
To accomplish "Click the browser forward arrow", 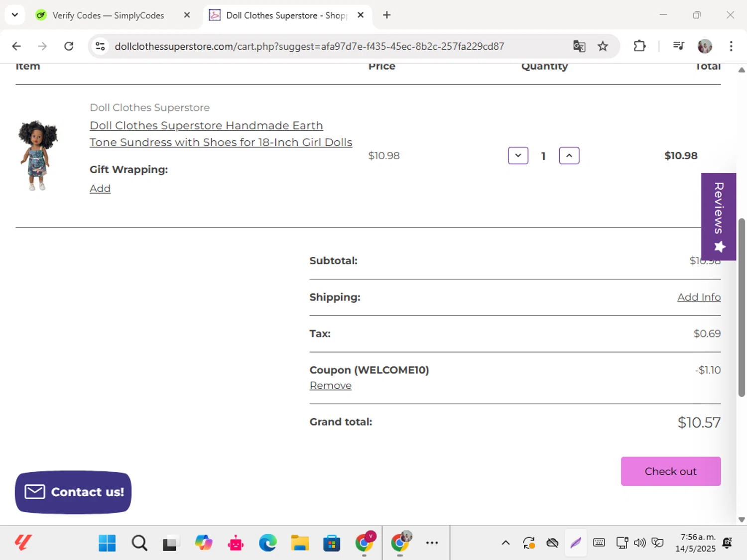I will (42, 46).
